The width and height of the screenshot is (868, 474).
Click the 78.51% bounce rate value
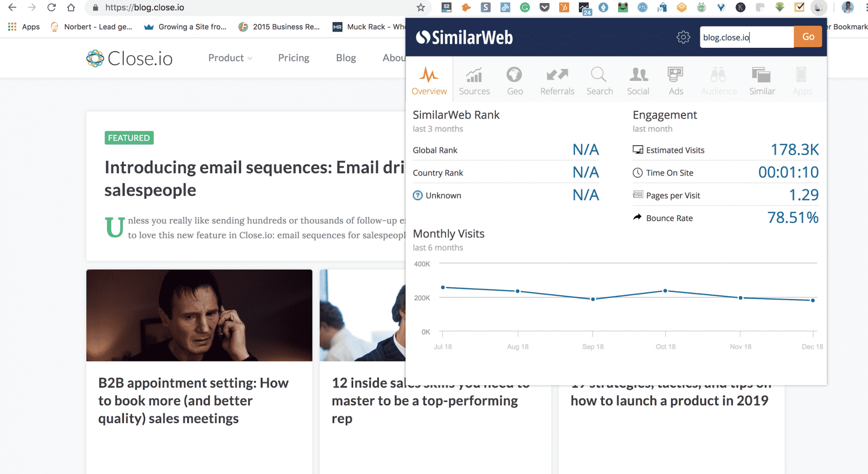pos(793,217)
